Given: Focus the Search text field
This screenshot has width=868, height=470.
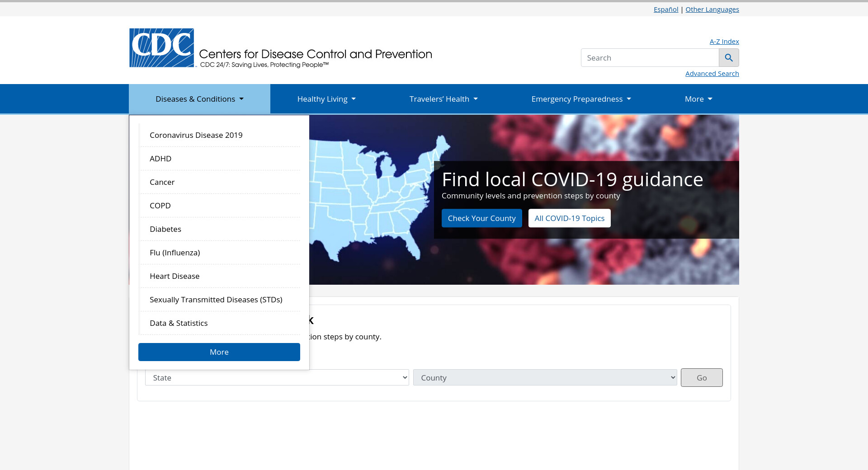Looking at the screenshot, I should 650,58.
